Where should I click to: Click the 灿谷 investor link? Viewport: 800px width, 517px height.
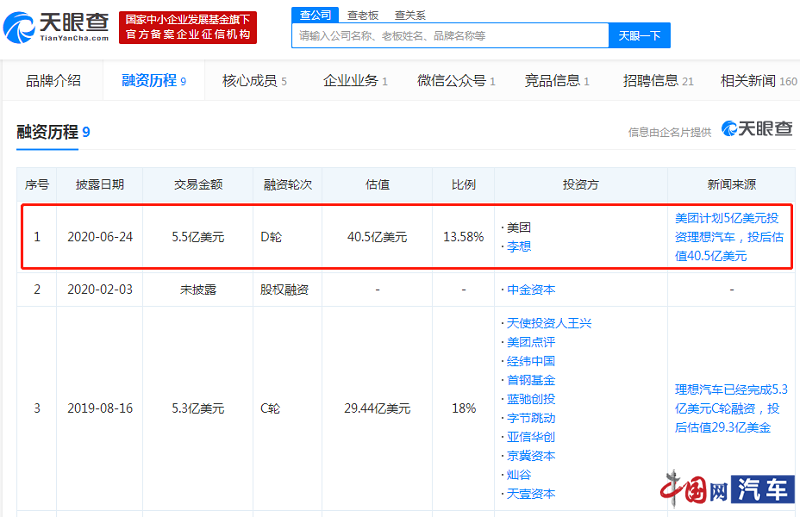(x=519, y=475)
